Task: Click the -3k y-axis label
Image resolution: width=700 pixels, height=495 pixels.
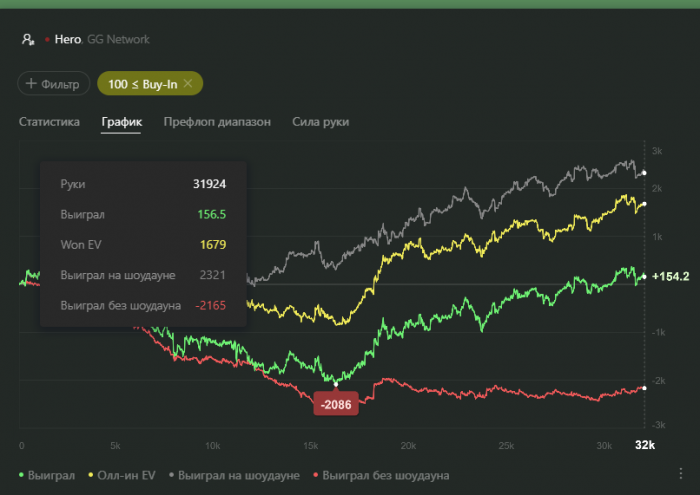Action: [658, 424]
